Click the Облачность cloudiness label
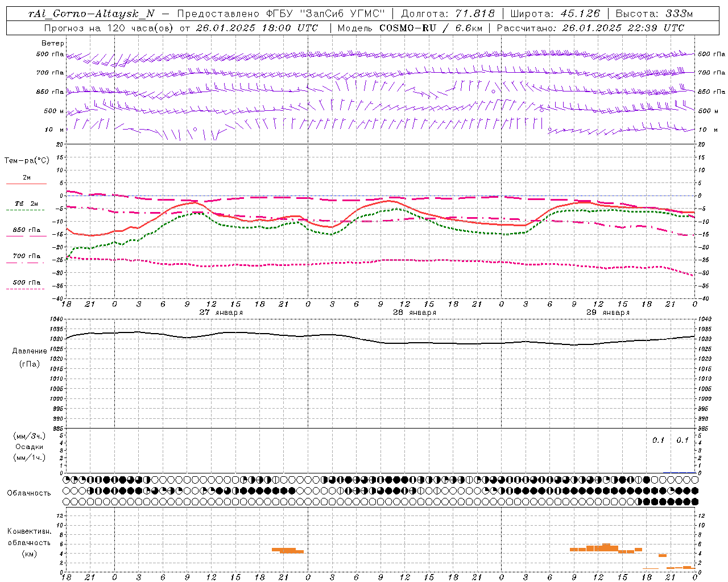The image size is (728, 582). (x=29, y=493)
